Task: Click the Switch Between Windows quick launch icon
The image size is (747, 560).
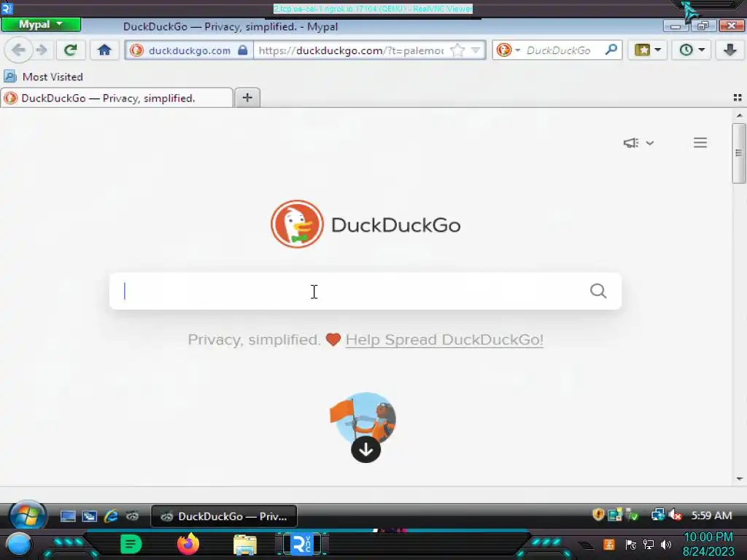Action: [90, 516]
